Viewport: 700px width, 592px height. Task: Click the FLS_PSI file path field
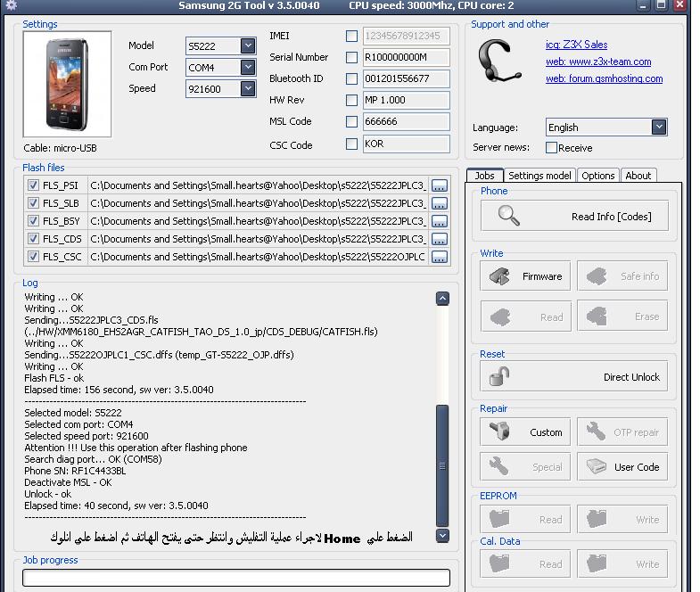[x=259, y=185]
